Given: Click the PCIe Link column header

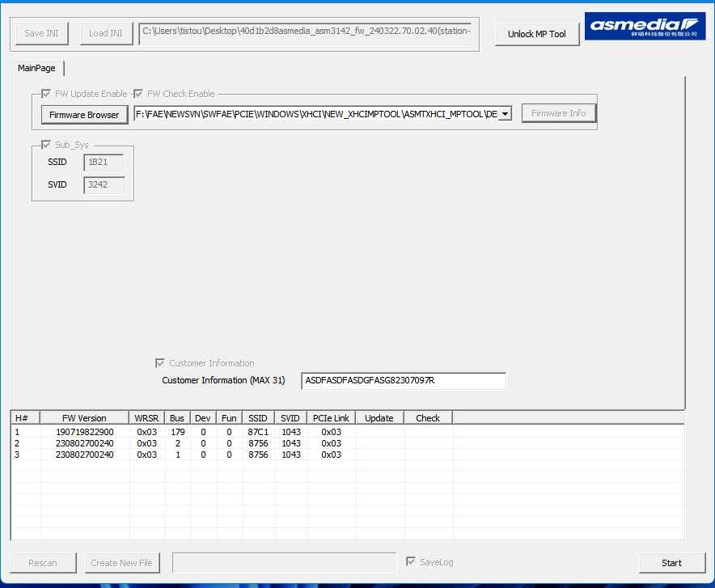Looking at the screenshot, I should click(x=331, y=418).
